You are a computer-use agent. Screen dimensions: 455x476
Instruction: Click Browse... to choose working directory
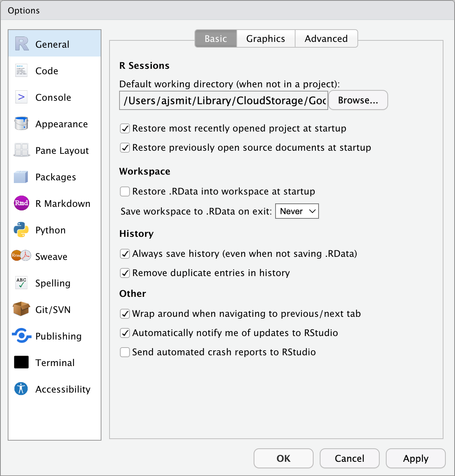358,100
